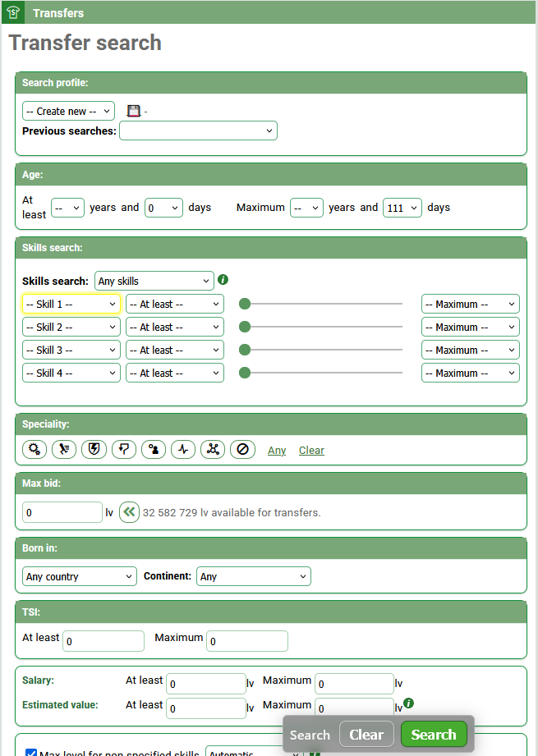The height and width of the screenshot is (756, 538).
Task: Open the Continent dropdown showing Any
Action: 253,576
